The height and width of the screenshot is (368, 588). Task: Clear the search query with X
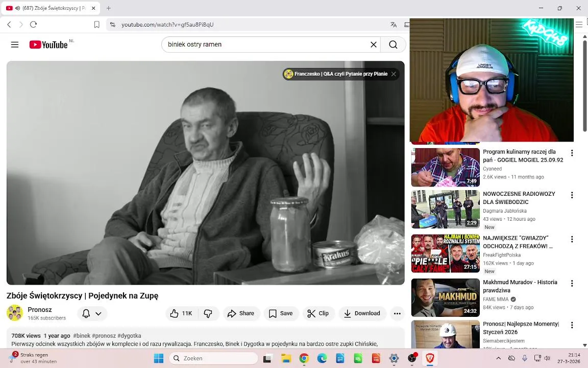coord(374,44)
